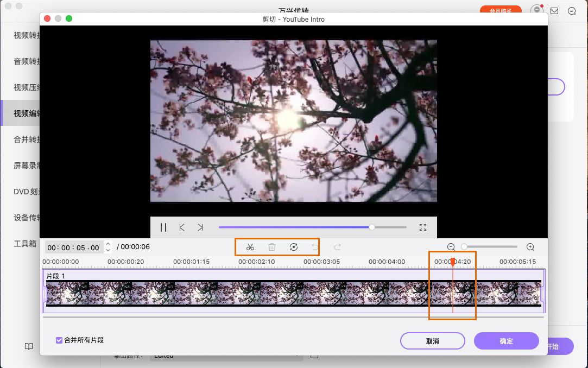Click the circular reset icon
The height and width of the screenshot is (368, 588).
point(294,247)
